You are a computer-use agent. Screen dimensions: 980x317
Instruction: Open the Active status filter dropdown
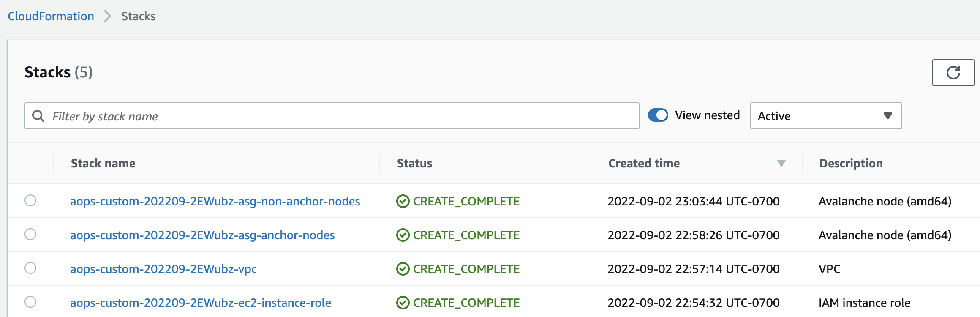[825, 116]
